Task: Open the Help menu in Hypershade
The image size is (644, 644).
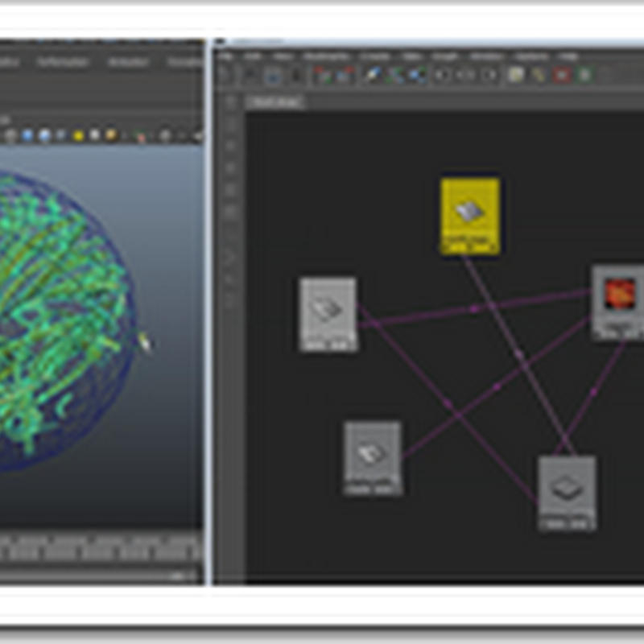Action: pyautogui.click(x=569, y=56)
